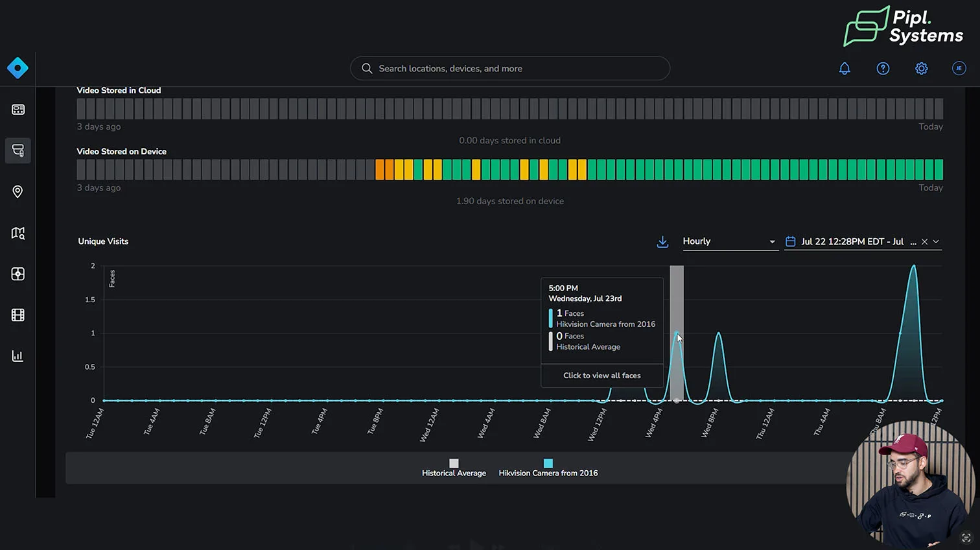The width and height of the screenshot is (980, 550).
Task: Open the bar chart analytics sidebar icon
Action: (x=18, y=356)
